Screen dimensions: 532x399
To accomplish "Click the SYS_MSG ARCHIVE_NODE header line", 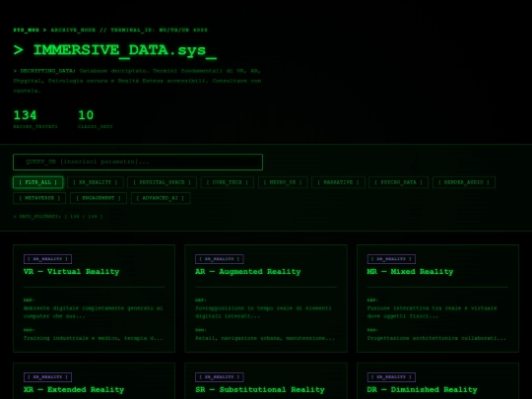I will 110,30.
